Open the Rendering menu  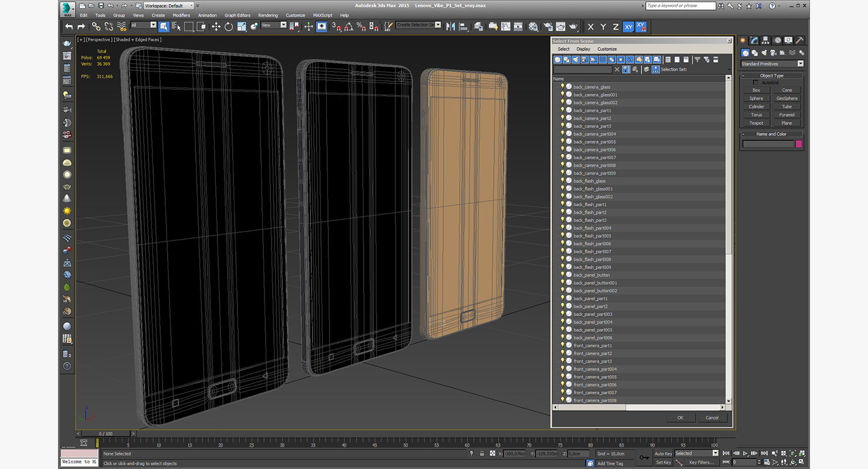point(268,15)
